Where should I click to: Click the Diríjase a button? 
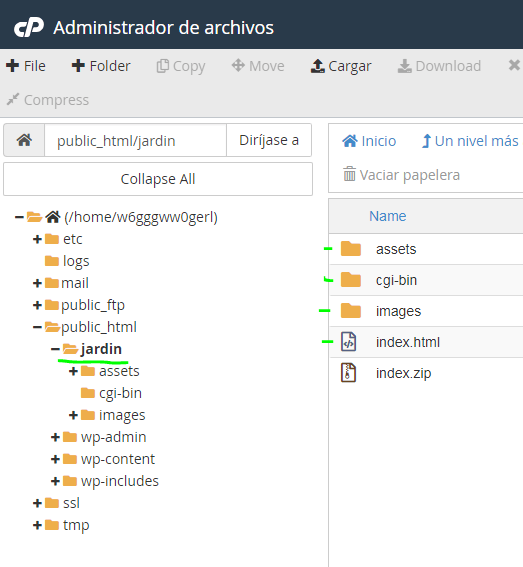coord(269,140)
